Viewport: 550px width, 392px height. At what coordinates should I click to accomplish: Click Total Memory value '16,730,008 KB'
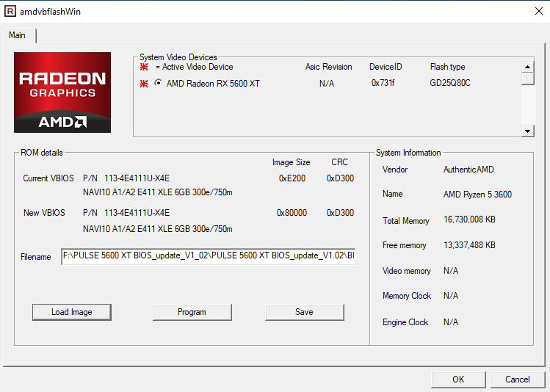(x=469, y=219)
